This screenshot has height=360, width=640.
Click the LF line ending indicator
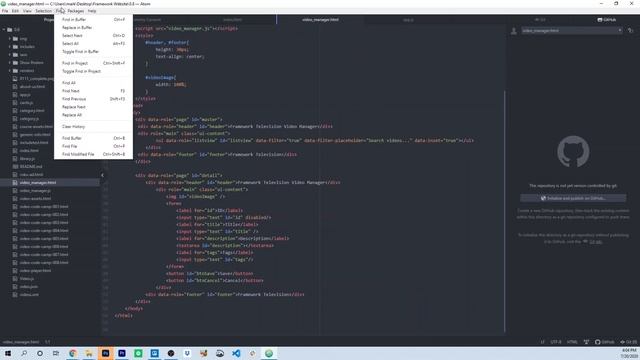542,342
